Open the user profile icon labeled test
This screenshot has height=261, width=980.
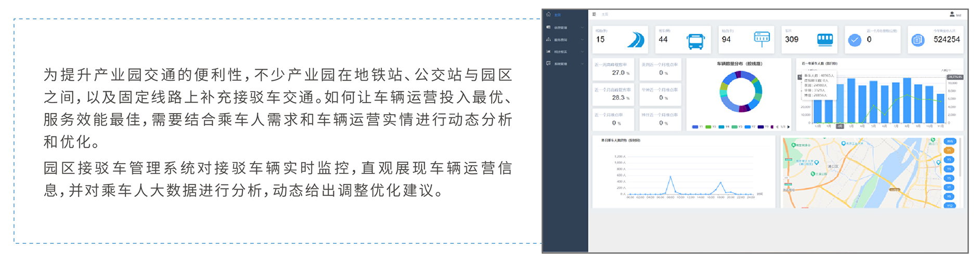[952, 15]
